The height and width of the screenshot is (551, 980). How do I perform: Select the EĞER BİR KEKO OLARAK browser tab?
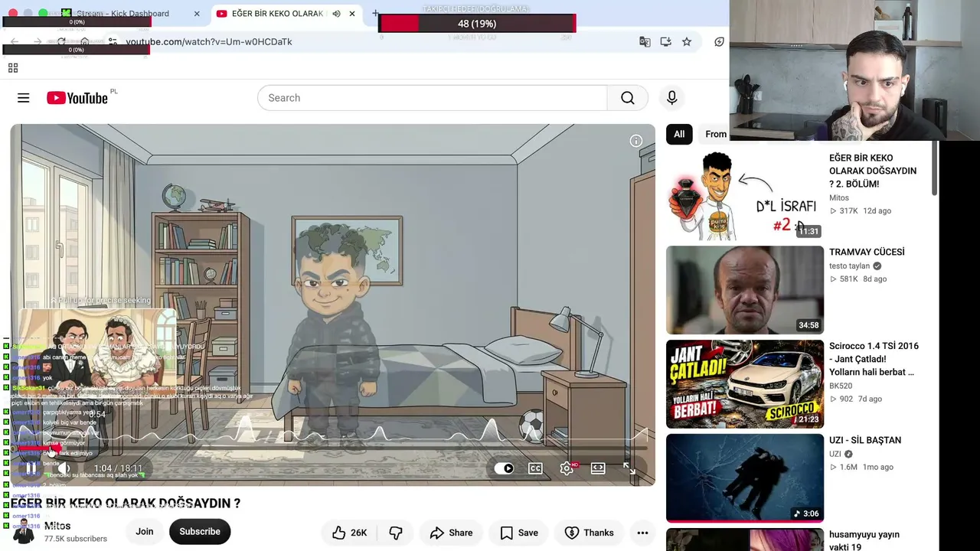click(x=277, y=14)
